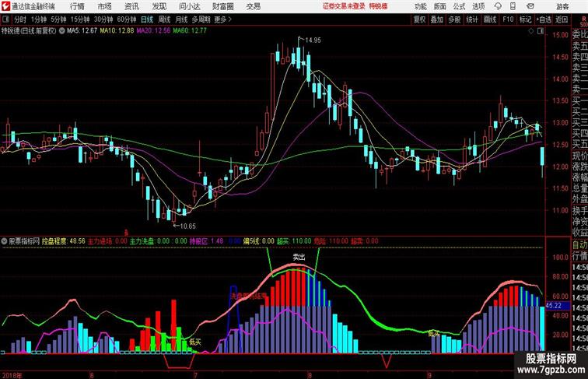The width and height of the screenshot is (588, 379).
Task: Open the 问小达 menu
Action: click(189, 6)
